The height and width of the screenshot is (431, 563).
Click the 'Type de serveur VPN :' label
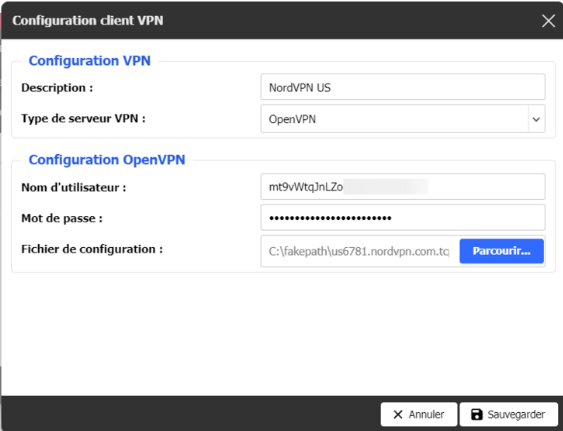pos(83,119)
